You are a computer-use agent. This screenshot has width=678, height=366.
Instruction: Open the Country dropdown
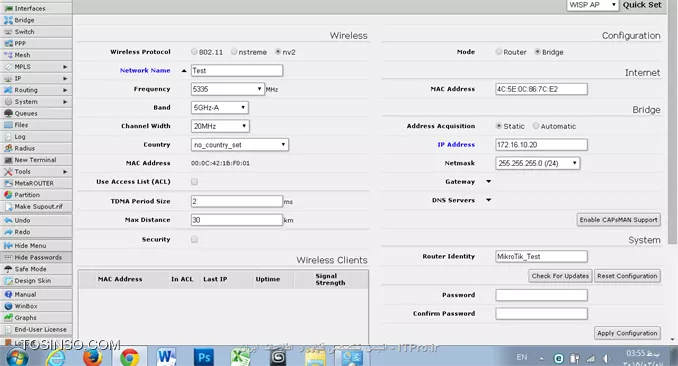click(x=240, y=145)
